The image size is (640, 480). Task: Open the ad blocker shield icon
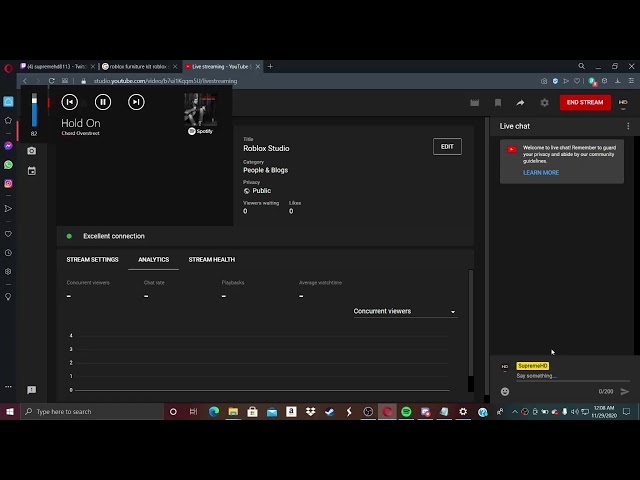555,81
